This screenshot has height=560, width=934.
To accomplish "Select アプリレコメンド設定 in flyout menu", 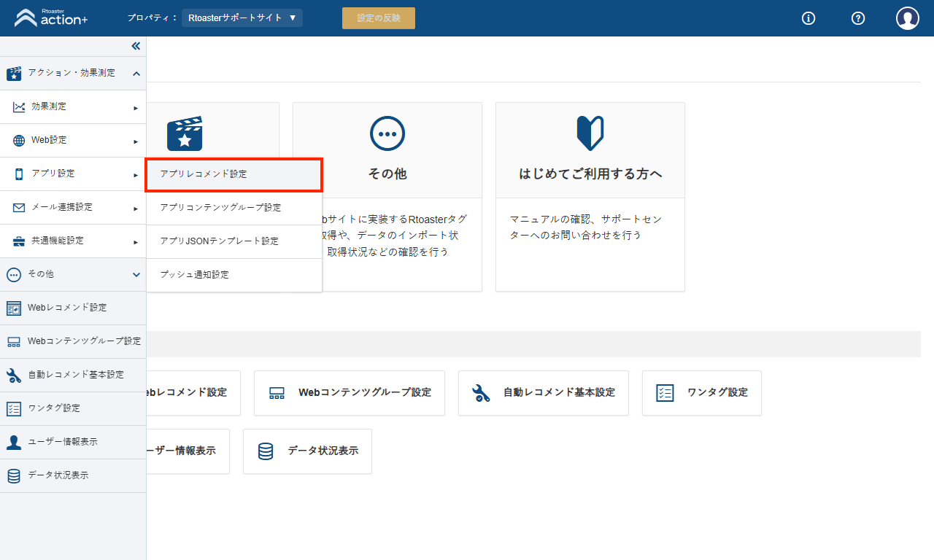I will [x=234, y=175].
